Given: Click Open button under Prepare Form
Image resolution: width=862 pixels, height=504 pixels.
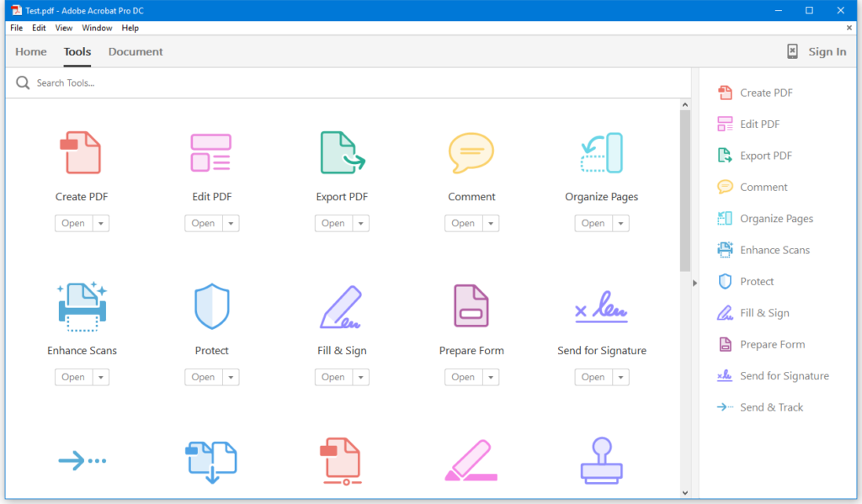Looking at the screenshot, I should (x=464, y=377).
